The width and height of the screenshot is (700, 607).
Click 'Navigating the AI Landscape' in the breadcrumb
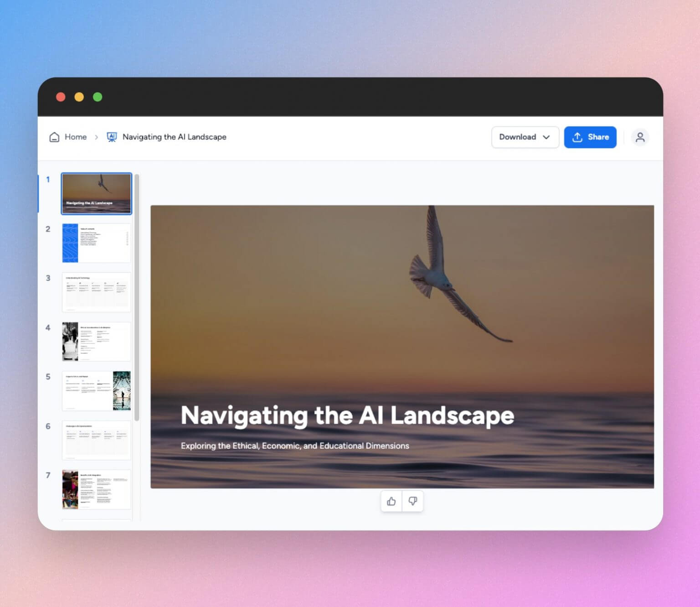tap(174, 137)
